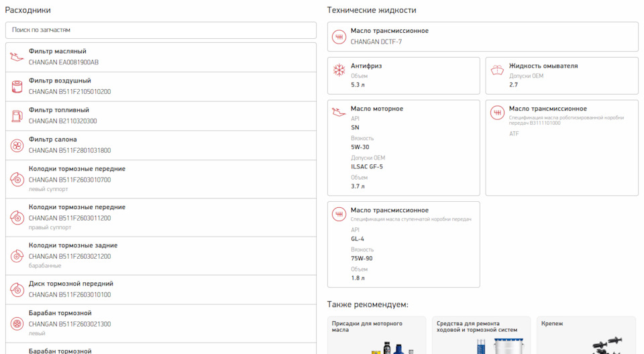Open the Фильтр салона part entry
This screenshot has width=644, height=354.
pyautogui.click(x=161, y=145)
